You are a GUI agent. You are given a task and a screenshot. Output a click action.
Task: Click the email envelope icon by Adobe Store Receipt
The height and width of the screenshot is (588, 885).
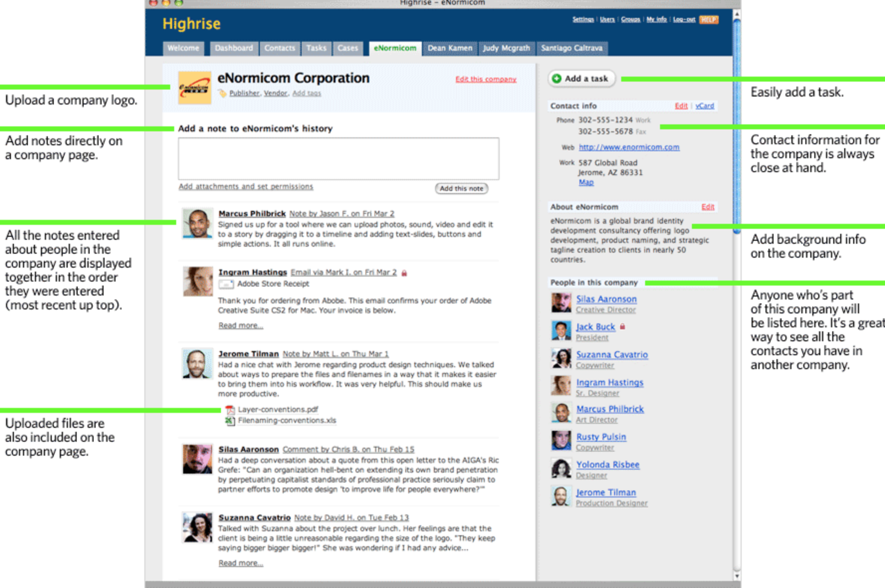click(226, 284)
